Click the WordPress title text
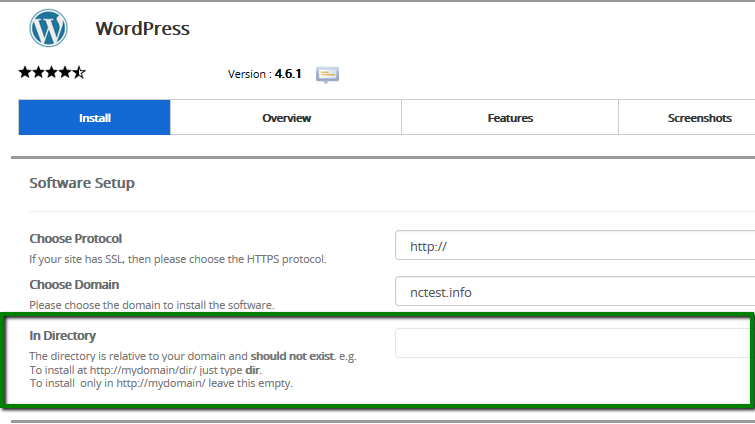 142,28
